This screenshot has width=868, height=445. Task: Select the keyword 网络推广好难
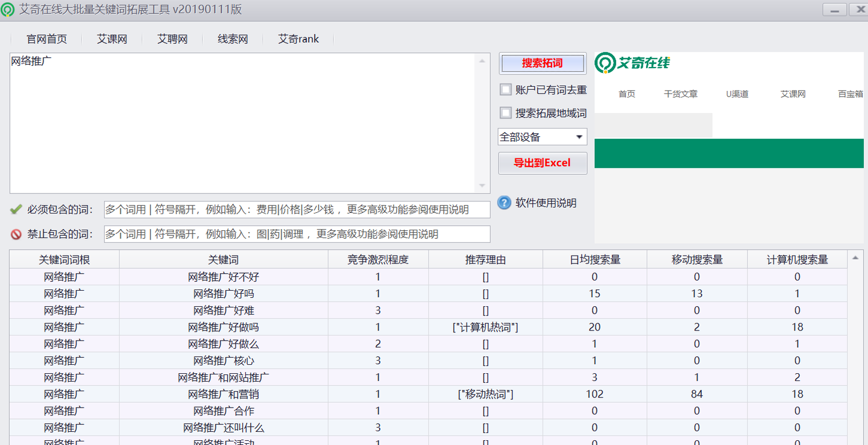pyautogui.click(x=224, y=311)
